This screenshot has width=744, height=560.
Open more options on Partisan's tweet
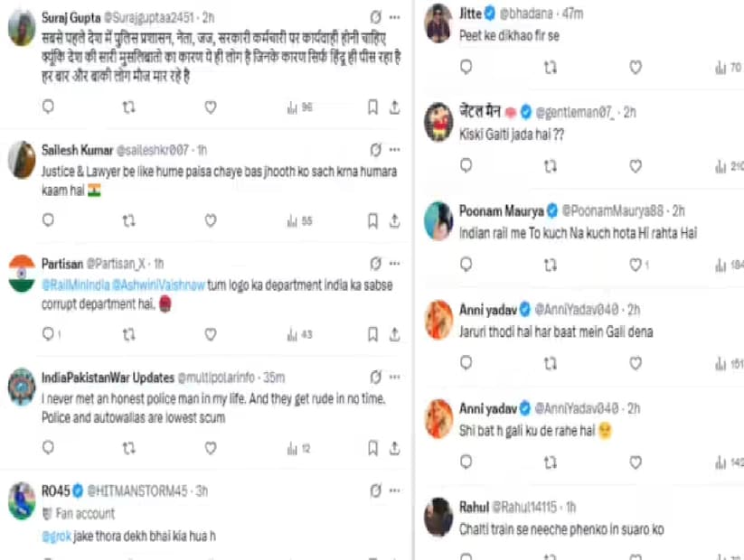pyautogui.click(x=394, y=264)
